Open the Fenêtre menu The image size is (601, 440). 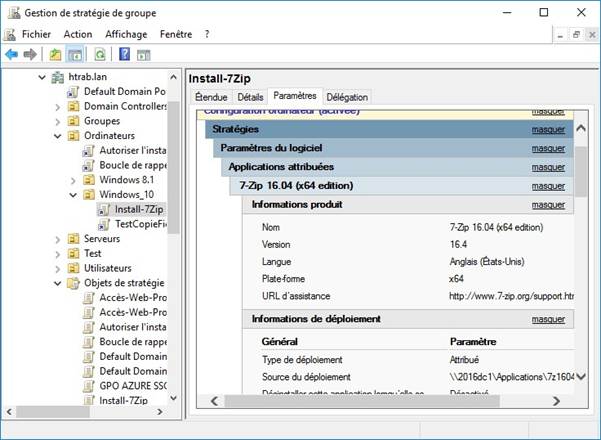176,34
